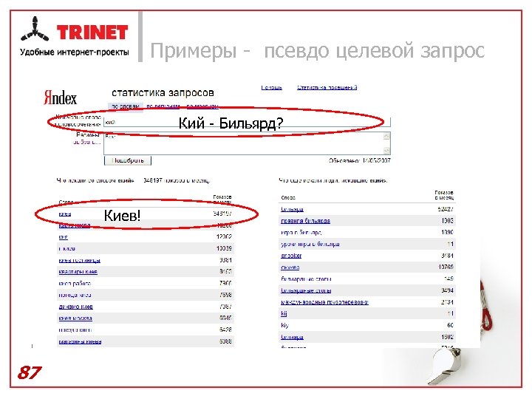532x399 pixels.
Task: Open the 'snooker' link
Action: click(x=291, y=256)
